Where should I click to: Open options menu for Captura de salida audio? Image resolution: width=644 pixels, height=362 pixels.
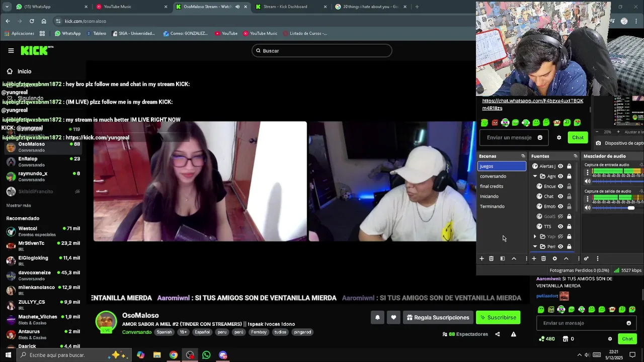pyautogui.click(x=587, y=199)
